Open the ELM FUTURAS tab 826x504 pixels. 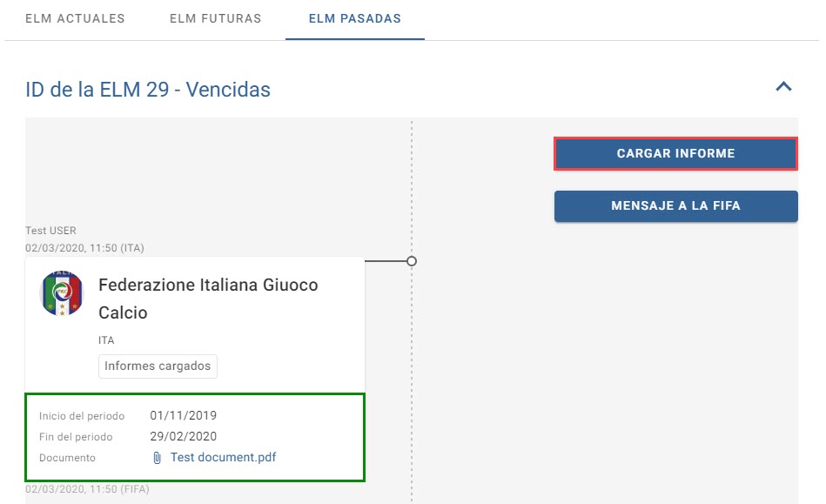click(216, 18)
